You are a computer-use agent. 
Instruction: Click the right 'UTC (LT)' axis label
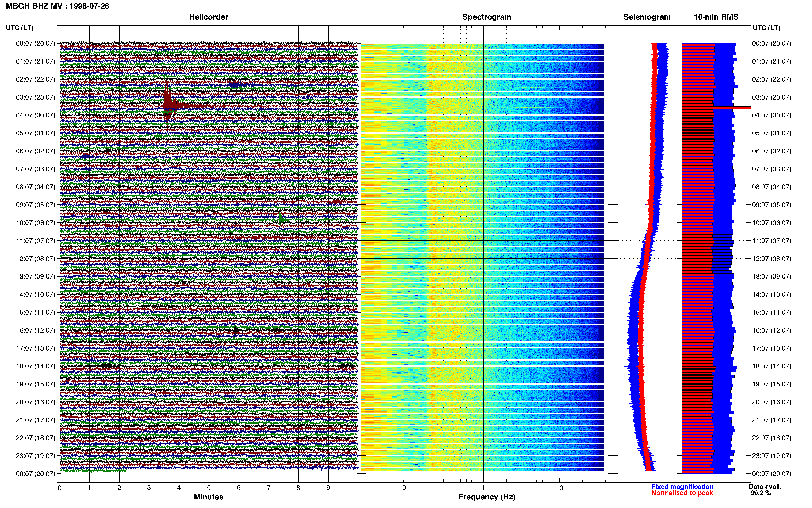point(766,28)
